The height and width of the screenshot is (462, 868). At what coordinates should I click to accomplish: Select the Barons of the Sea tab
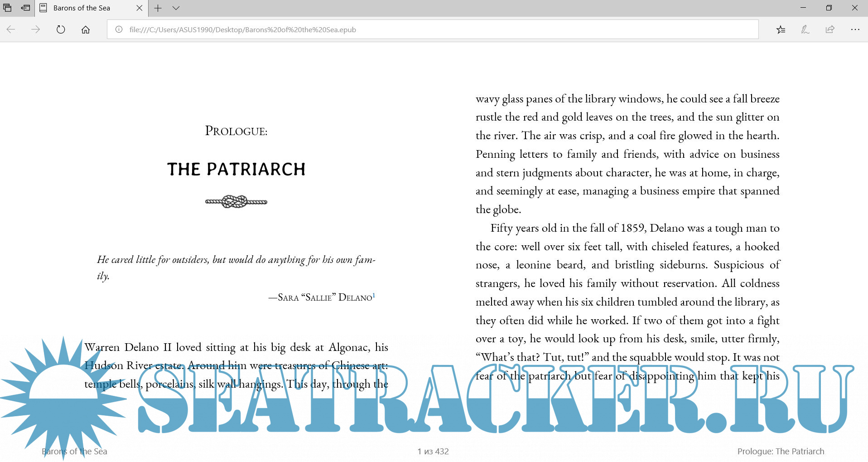82,8
